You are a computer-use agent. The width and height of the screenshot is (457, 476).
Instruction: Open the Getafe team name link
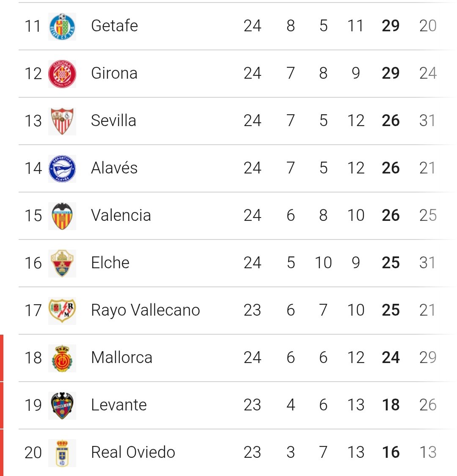[114, 26]
